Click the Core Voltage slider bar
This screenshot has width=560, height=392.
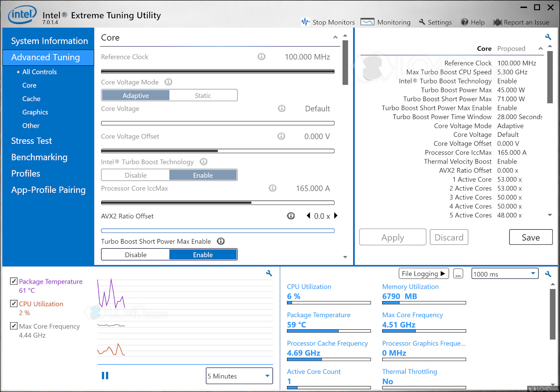tap(218, 123)
